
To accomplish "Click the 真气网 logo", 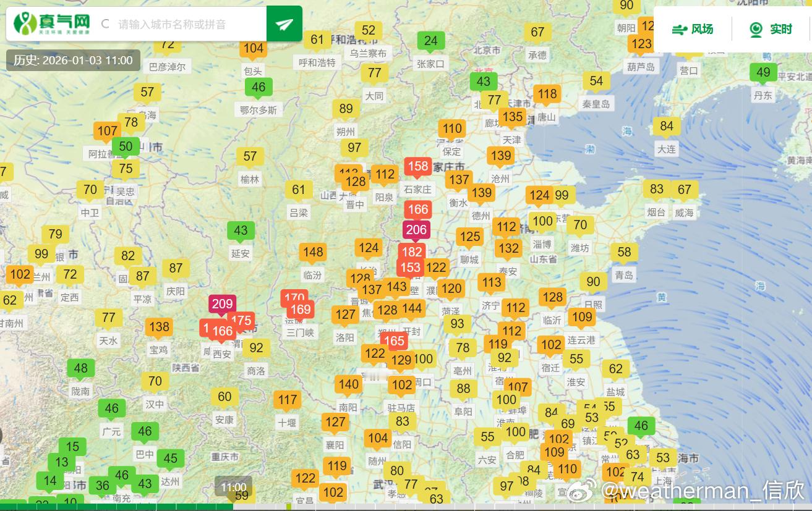I will coord(52,23).
